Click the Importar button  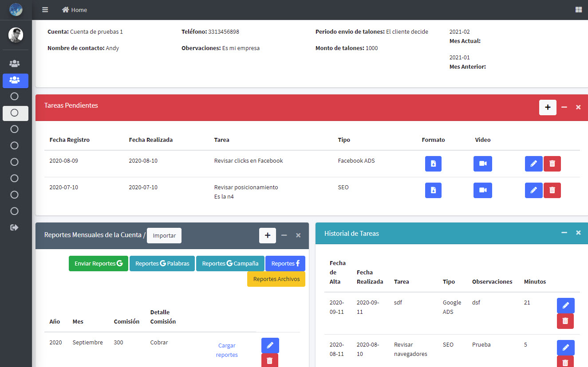click(x=164, y=235)
